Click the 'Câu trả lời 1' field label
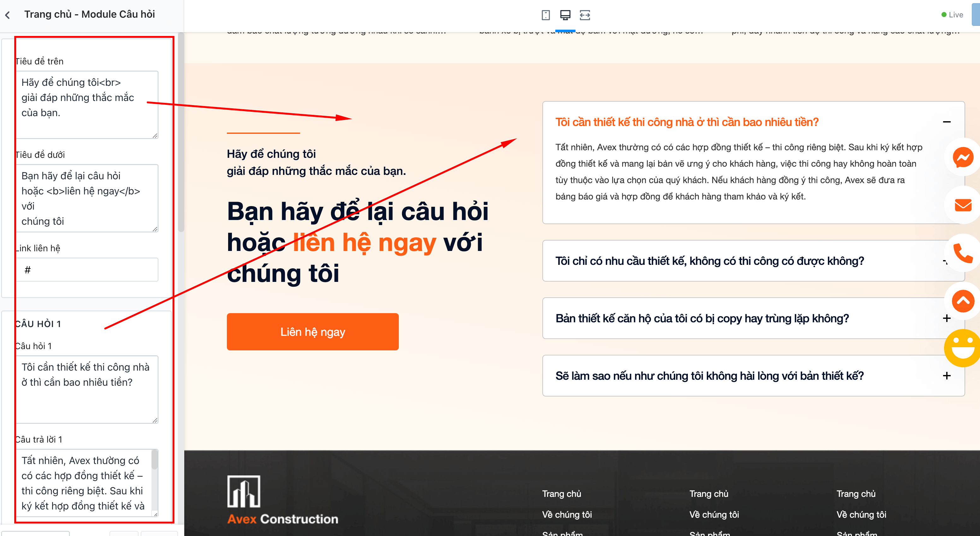 click(38, 439)
